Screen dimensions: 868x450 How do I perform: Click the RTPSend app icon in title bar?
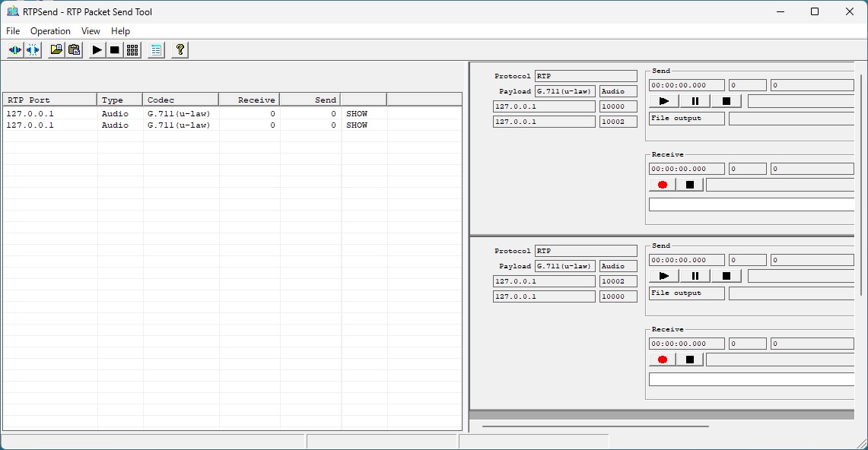[13, 11]
